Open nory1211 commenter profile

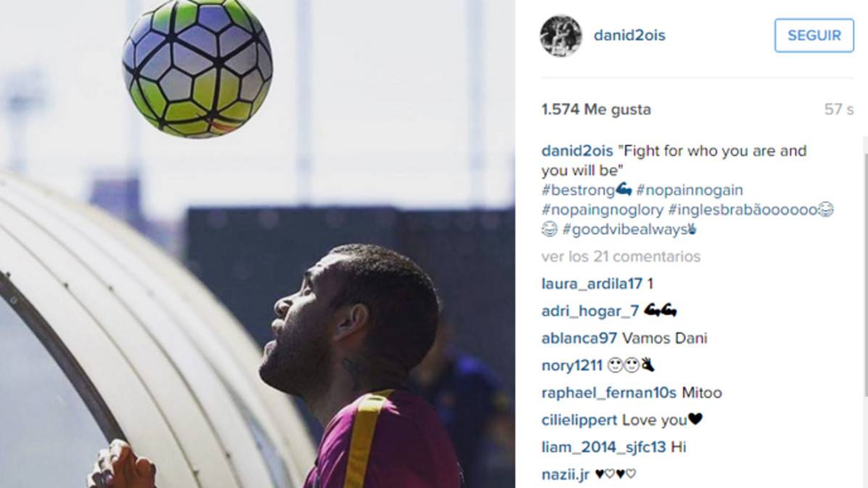tap(572, 365)
